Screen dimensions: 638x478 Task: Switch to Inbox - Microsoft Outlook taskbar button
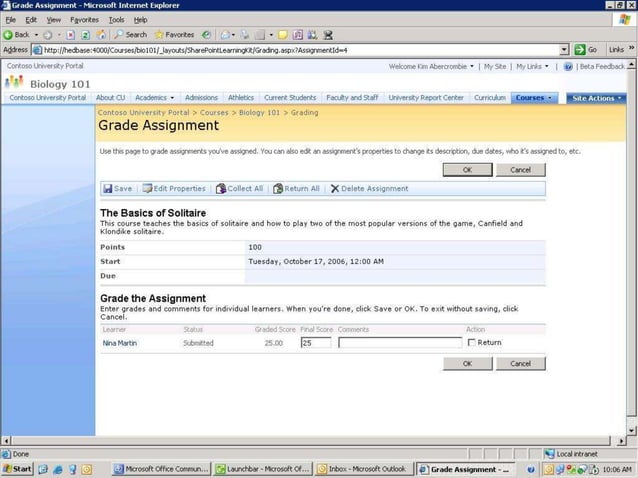(365, 469)
